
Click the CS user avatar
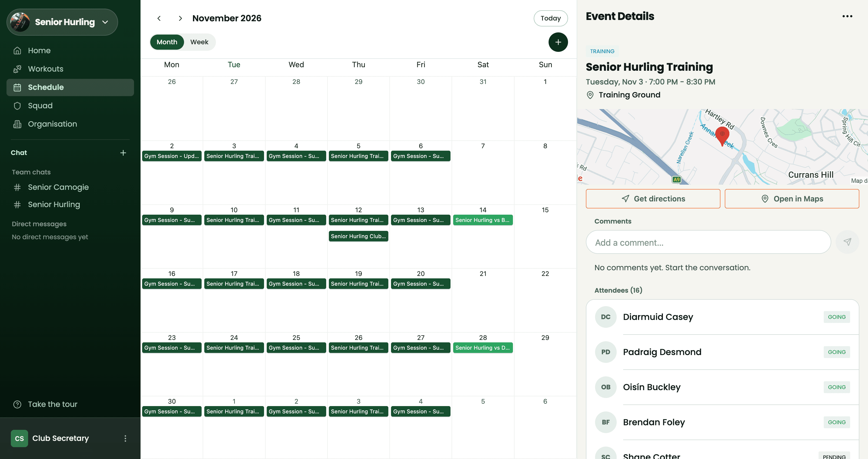(19, 438)
